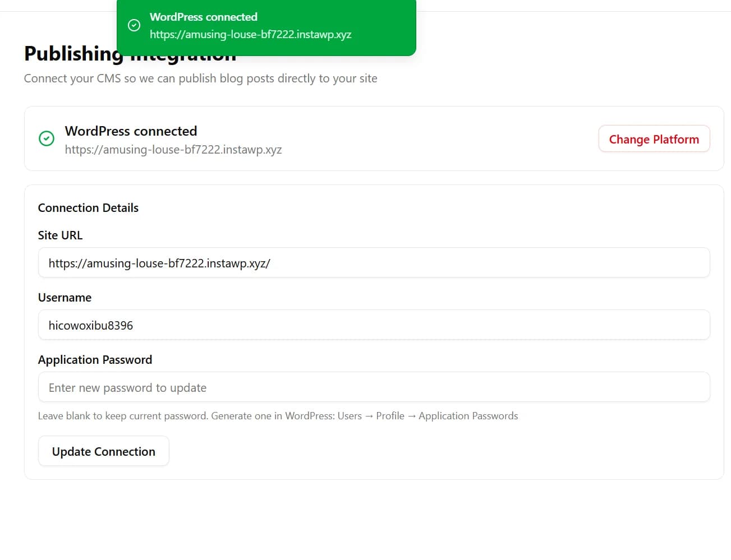Click the Site URL field label
The image size is (731, 560).
point(60,235)
